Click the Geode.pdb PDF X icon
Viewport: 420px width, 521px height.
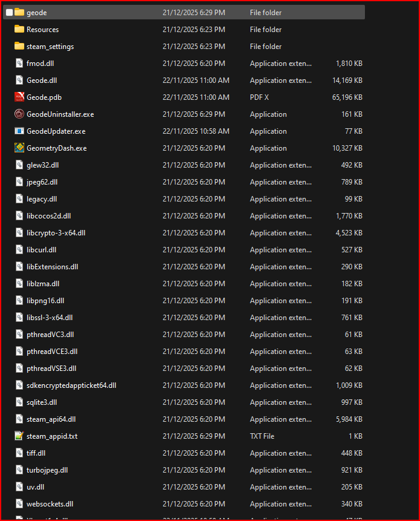(19, 97)
